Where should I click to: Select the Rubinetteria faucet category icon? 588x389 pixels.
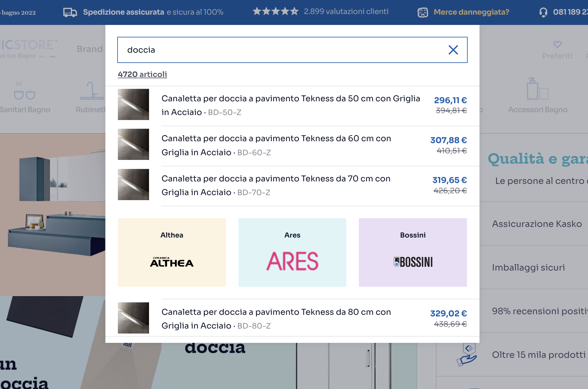(x=91, y=91)
